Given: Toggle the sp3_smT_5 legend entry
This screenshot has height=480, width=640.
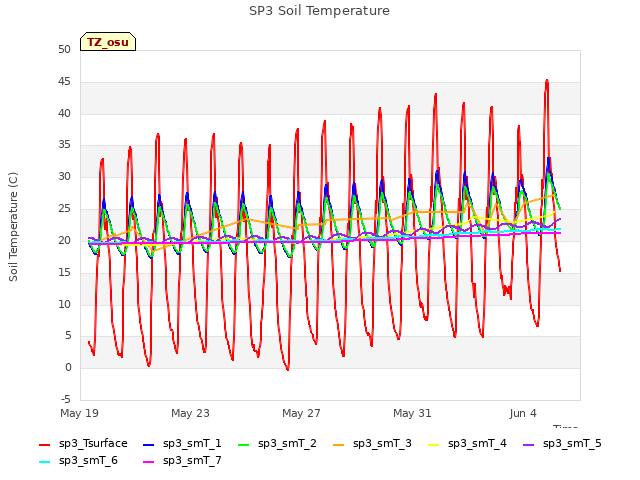Looking at the screenshot, I should coord(562,444).
